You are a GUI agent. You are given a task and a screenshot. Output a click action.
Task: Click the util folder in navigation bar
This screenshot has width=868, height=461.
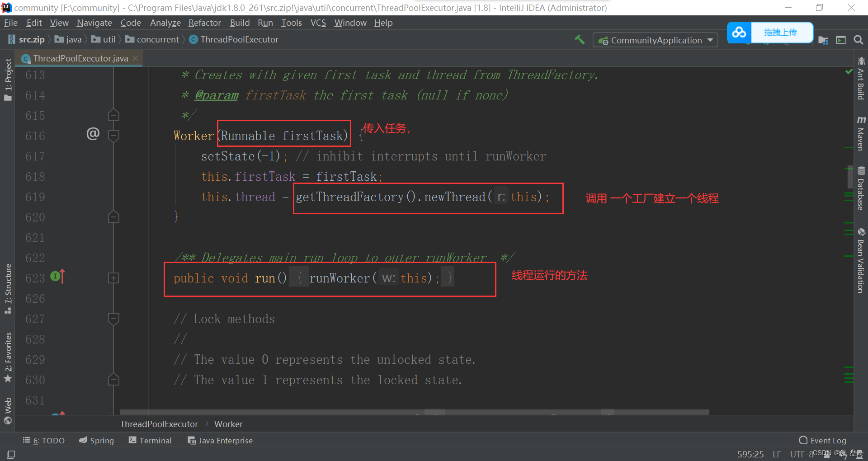tap(104, 40)
